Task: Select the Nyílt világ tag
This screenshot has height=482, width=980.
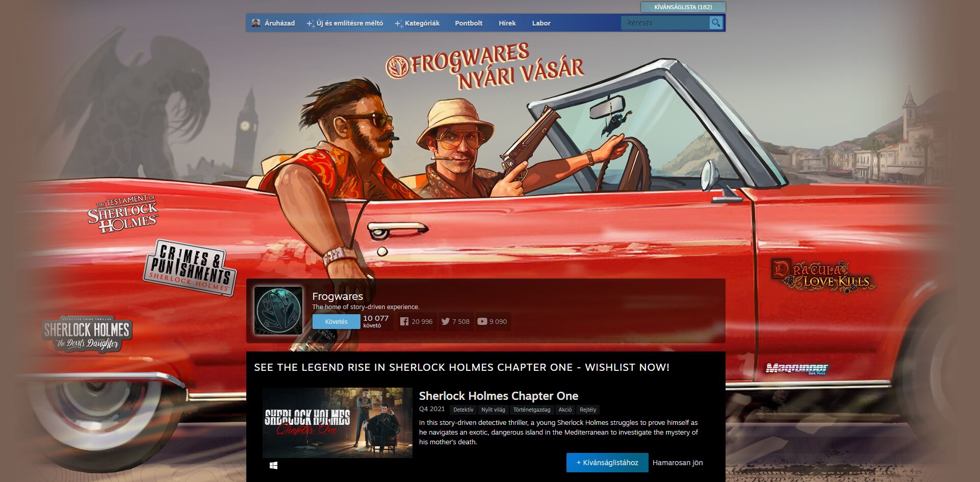Action: click(x=493, y=410)
